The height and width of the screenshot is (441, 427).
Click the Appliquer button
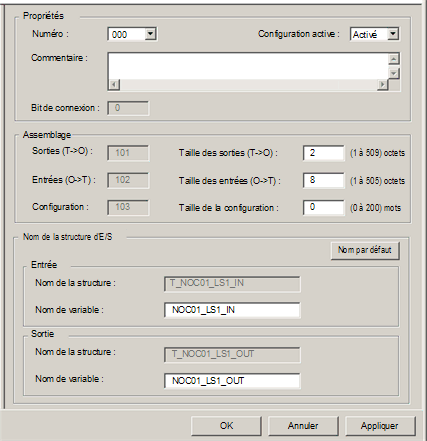pos(380,426)
